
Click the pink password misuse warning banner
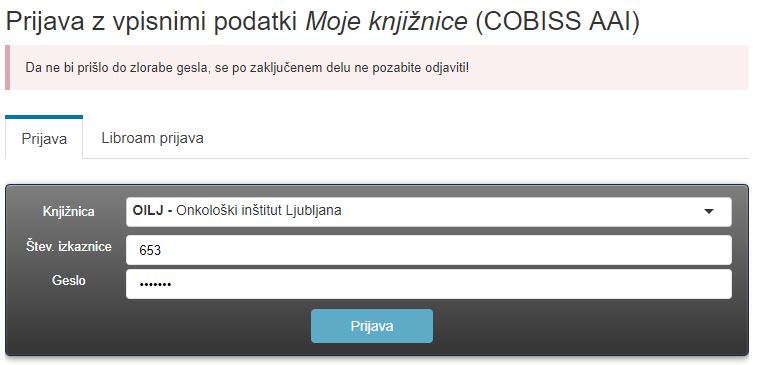[377, 68]
